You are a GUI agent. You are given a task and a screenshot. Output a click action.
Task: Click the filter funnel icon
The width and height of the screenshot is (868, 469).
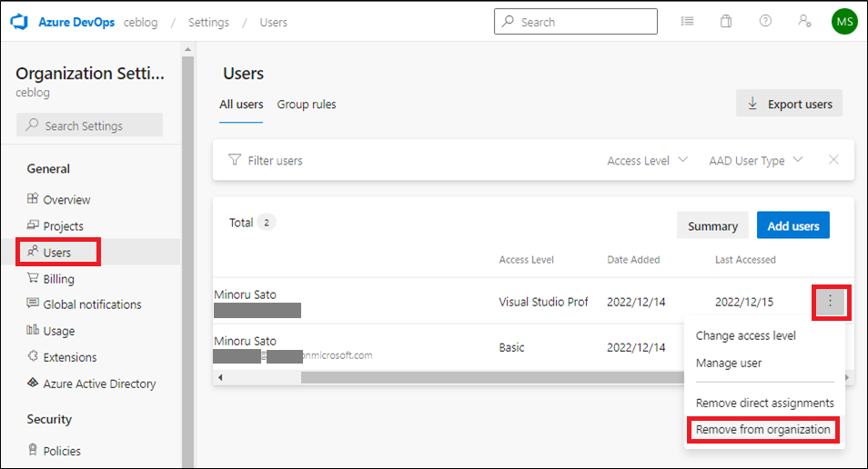point(235,160)
